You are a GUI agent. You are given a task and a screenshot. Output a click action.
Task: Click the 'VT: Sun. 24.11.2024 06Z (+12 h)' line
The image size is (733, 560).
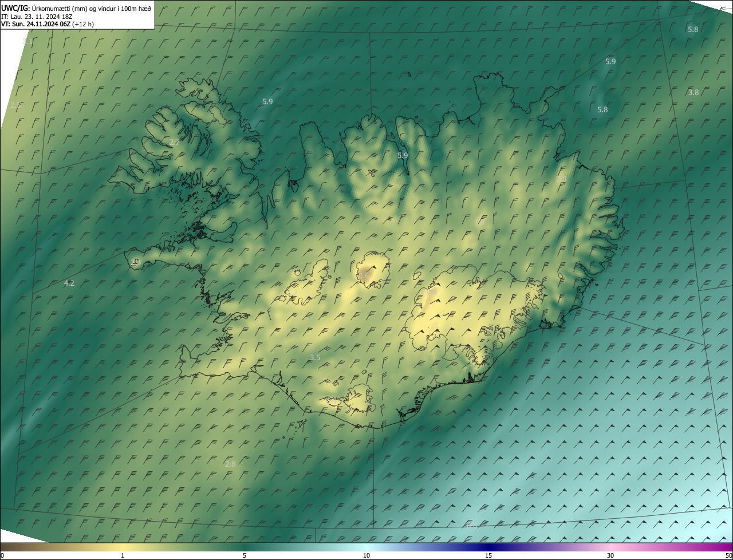coord(48,24)
